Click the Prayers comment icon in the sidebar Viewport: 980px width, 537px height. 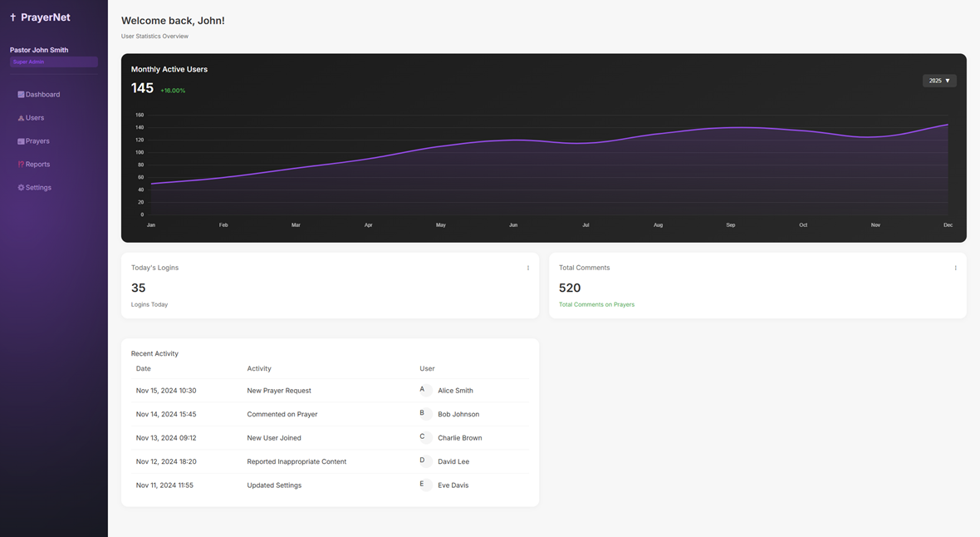(20, 140)
